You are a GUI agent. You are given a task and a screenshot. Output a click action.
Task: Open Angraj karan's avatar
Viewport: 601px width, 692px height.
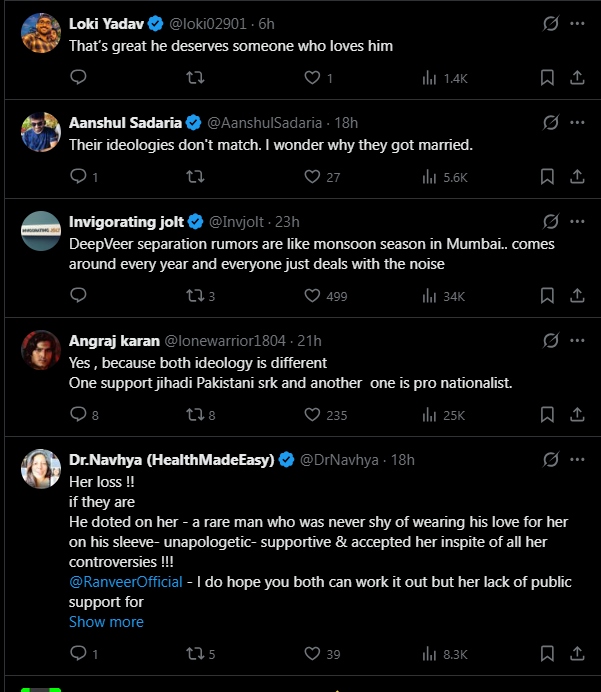coord(40,350)
